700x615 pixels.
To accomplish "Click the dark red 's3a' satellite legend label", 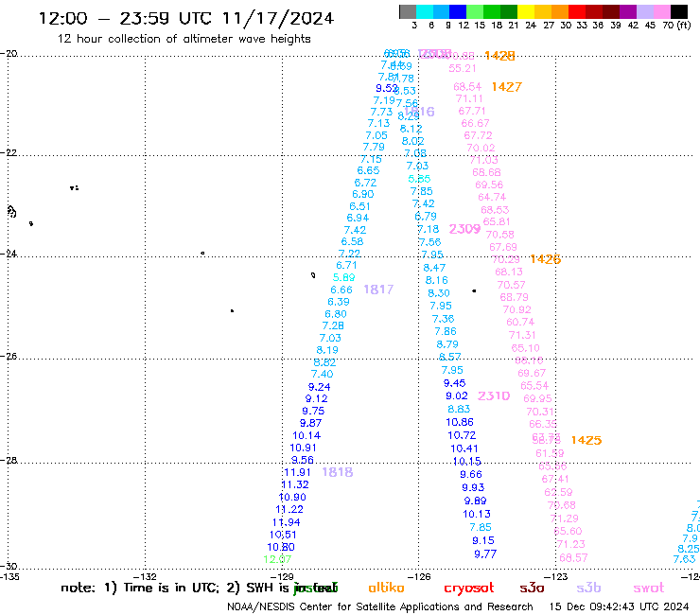I will (x=532, y=588).
